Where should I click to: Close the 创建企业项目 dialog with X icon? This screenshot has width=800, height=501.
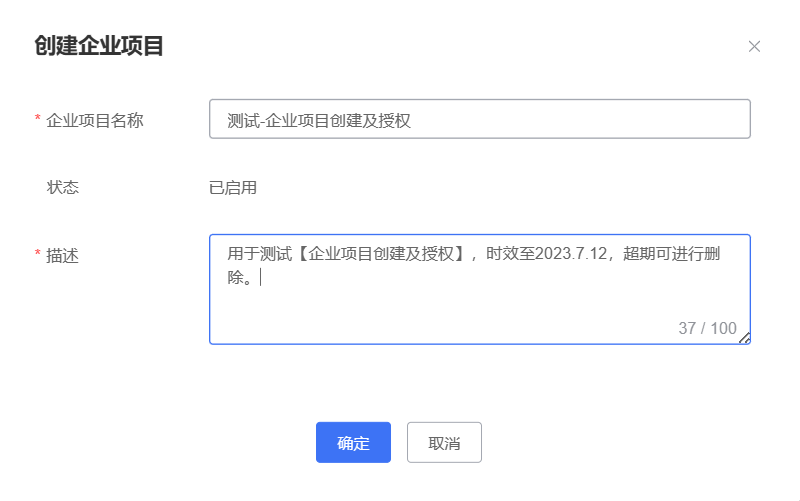click(755, 47)
